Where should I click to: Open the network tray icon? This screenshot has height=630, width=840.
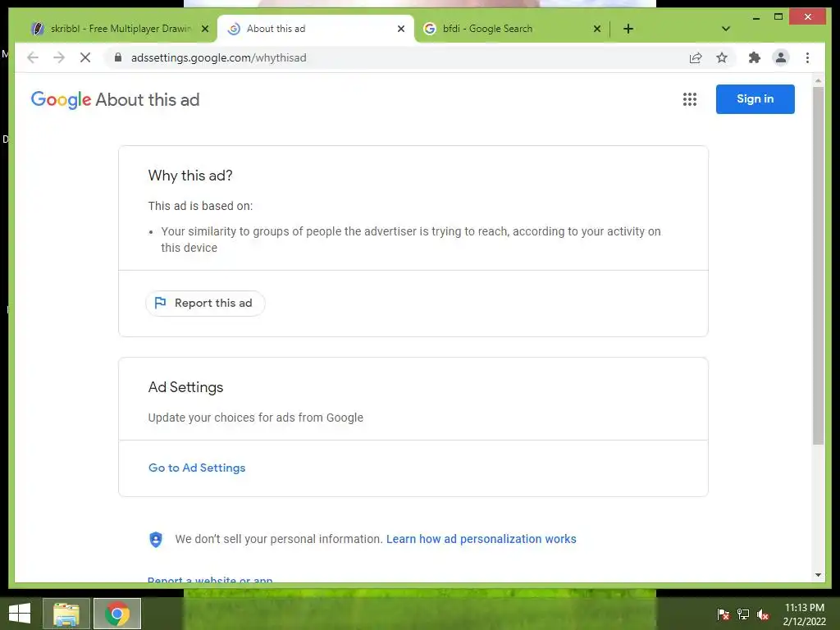pos(743,614)
